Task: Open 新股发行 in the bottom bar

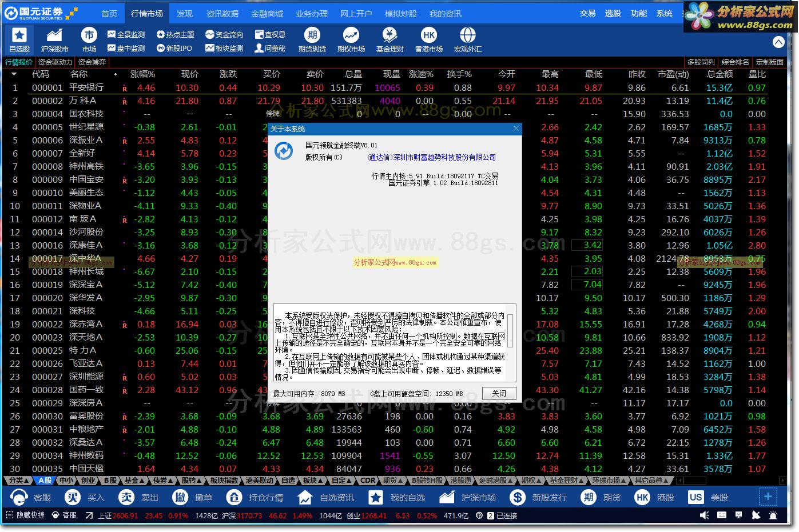Action: pyautogui.click(x=539, y=497)
